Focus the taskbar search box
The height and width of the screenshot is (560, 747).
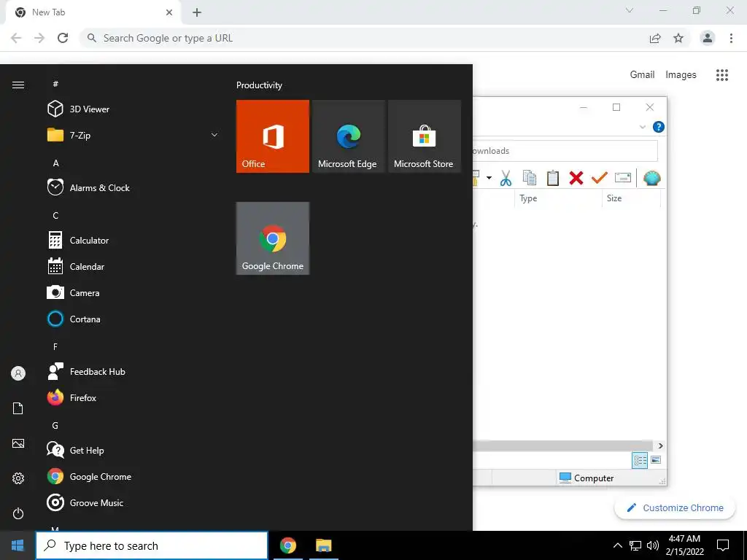(x=152, y=545)
